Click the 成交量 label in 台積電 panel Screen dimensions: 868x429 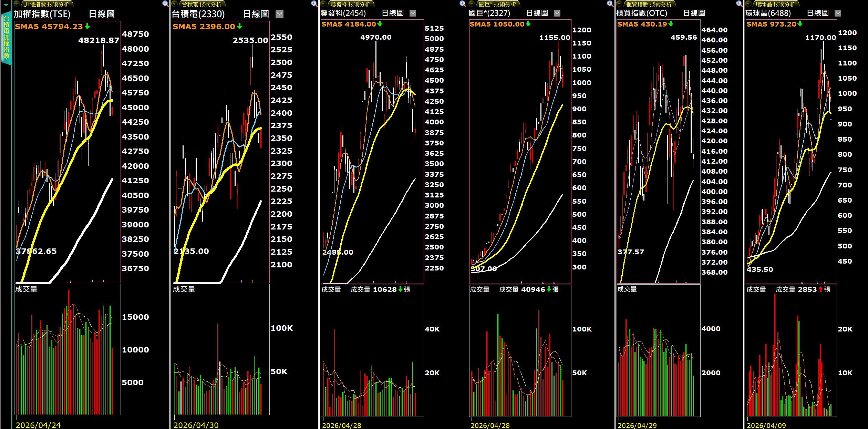point(184,289)
